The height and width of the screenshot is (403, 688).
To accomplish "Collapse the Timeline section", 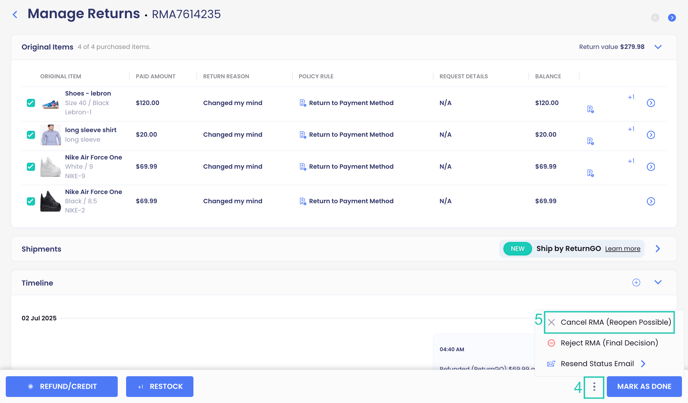I will (x=658, y=282).
